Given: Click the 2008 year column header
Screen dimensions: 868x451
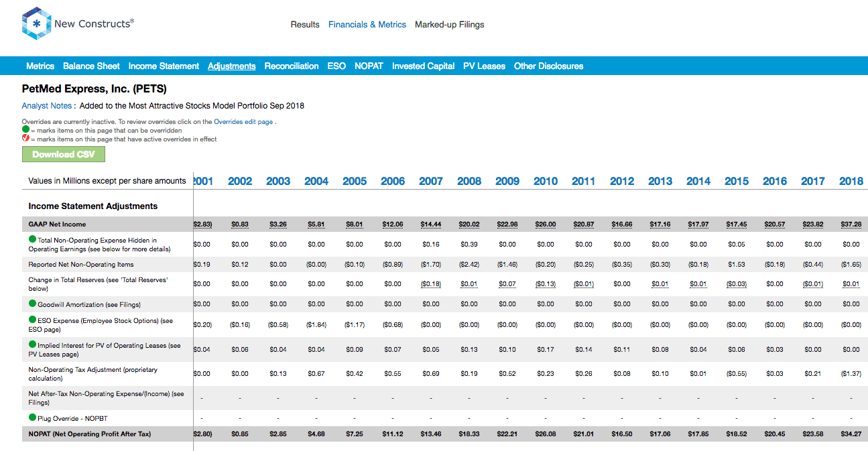Looking at the screenshot, I should click(469, 181).
